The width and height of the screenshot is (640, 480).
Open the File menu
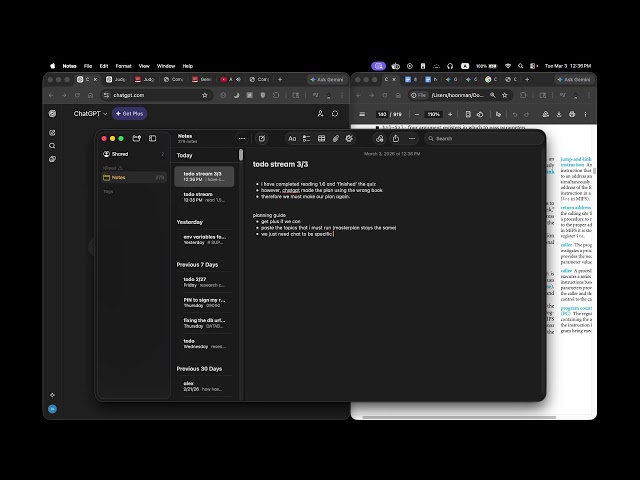pyautogui.click(x=88, y=66)
